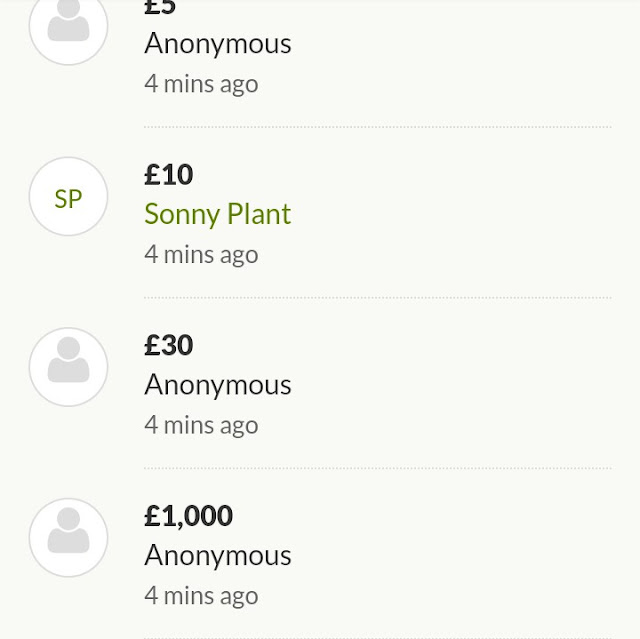Click '4 mins ago' under £5 donation
This screenshot has height=639, width=640.
coord(201,84)
